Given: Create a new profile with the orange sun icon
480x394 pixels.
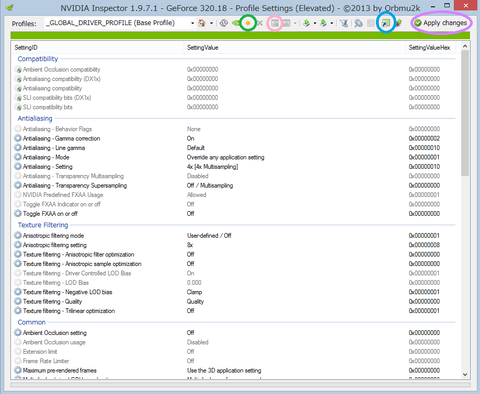Looking at the screenshot, I should (248, 23).
